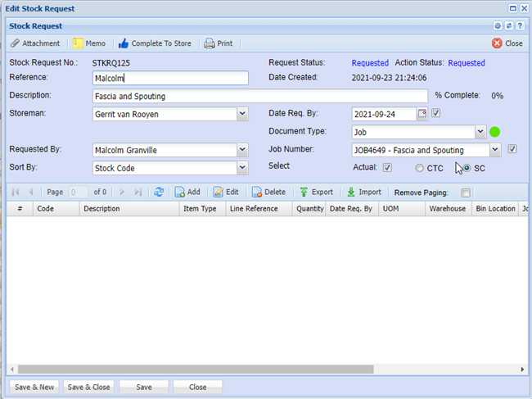Toggle the Actual checkbox
This screenshot has height=399, width=532.
pos(388,168)
